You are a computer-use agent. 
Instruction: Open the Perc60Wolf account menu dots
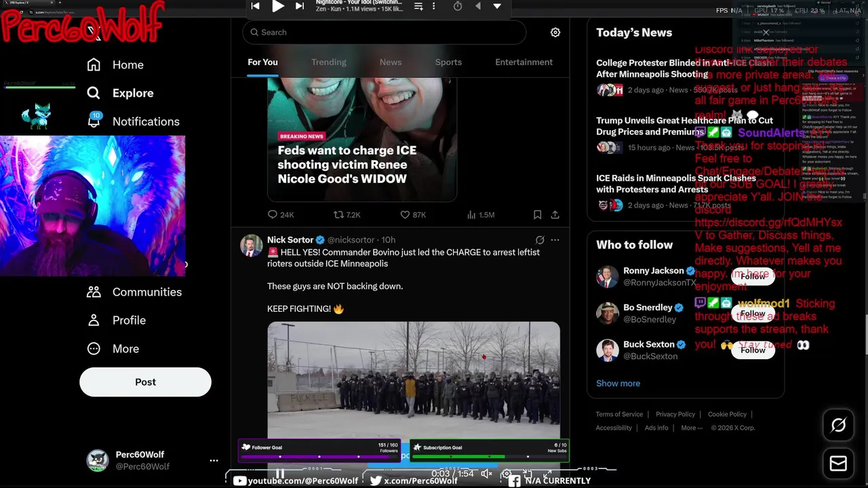[x=214, y=460]
